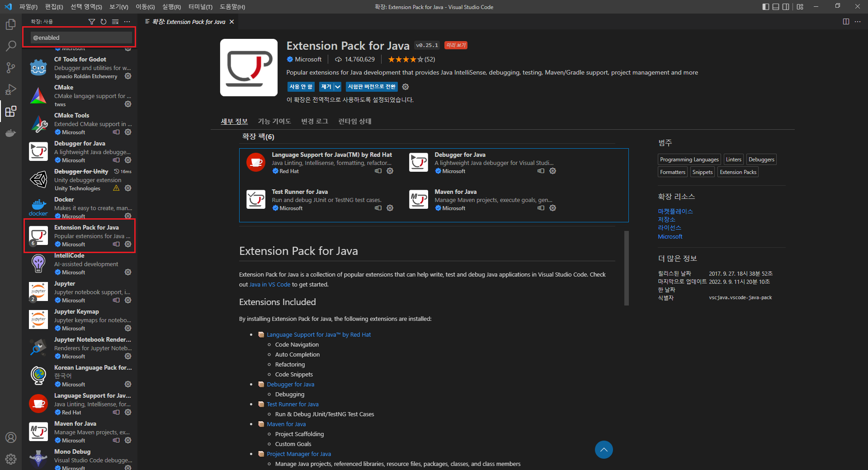Open manage gear for Maven for Java in pack list
868x470 pixels.
(552, 208)
